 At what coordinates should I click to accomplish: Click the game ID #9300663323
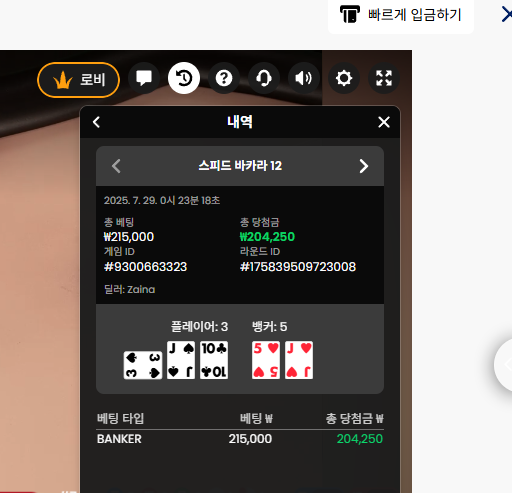(x=145, y=267)
